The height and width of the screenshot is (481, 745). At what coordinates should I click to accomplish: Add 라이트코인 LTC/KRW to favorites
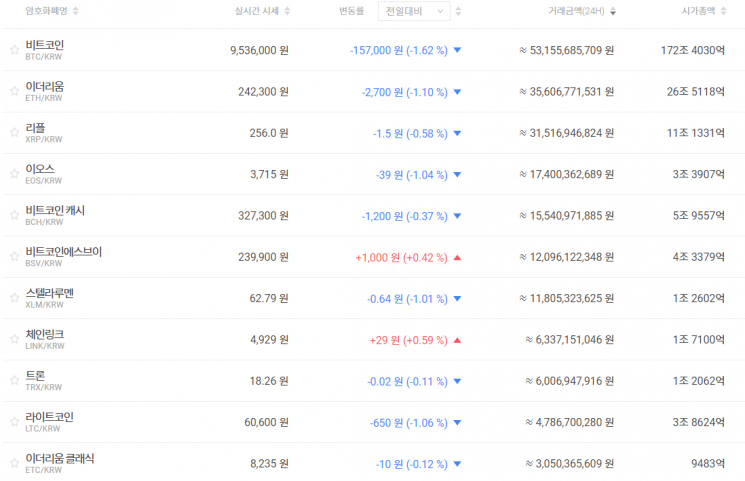[14, 422]
